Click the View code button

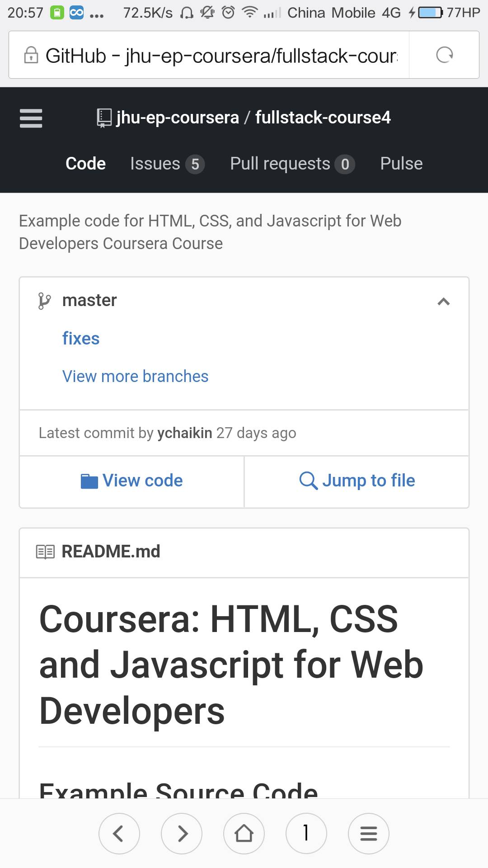click(x=131, y=481)
